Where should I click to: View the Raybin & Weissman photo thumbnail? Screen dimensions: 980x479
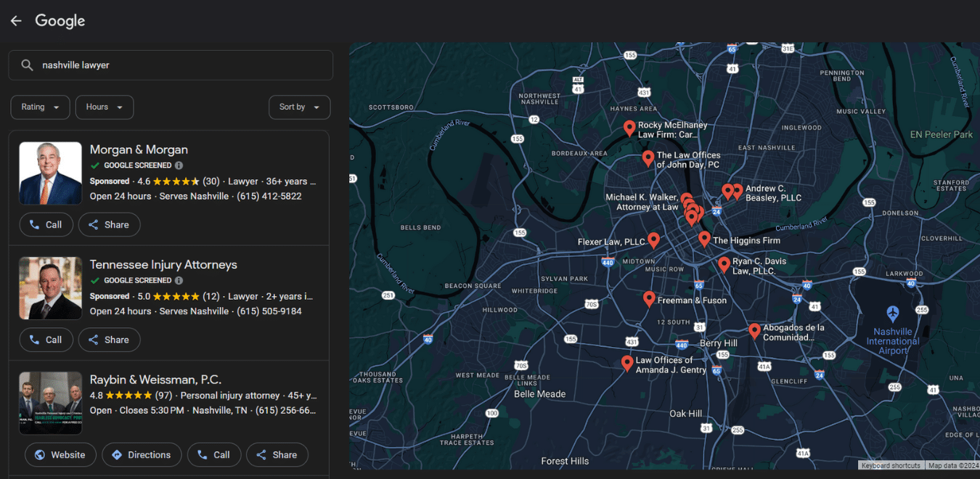click(50, 404)
